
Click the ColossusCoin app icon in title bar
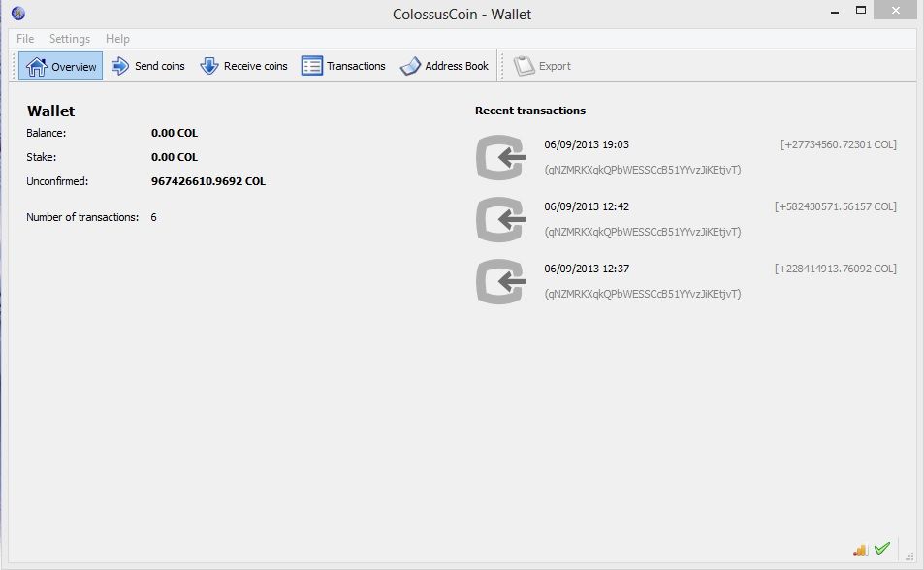pos(18,13)
